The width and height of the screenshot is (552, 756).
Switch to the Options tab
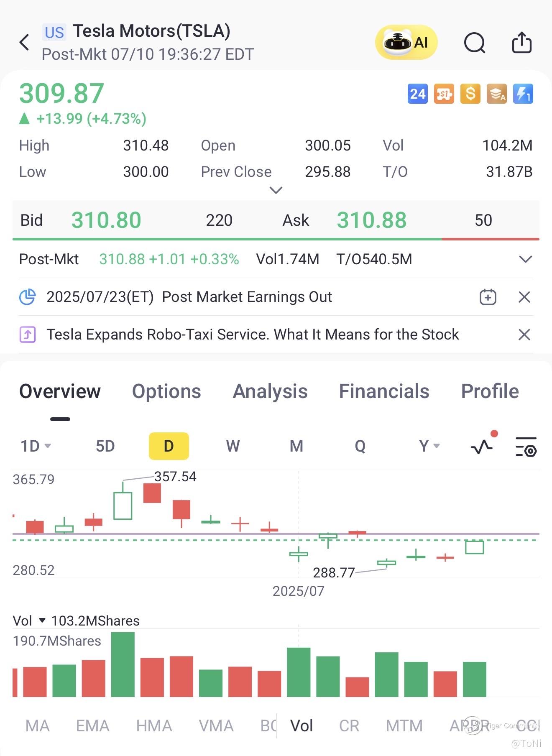pyautogui.click(x=166, y=391)
